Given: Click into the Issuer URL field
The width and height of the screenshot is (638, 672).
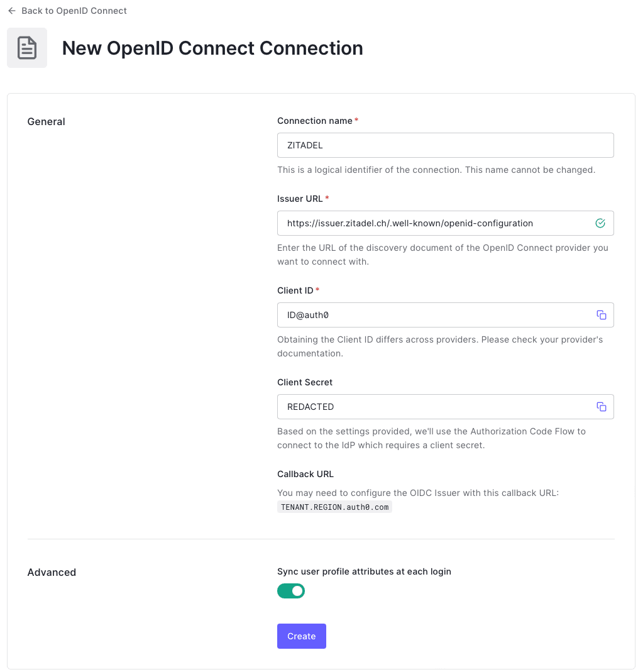Looking at the screenshot, I should point(434,223).
